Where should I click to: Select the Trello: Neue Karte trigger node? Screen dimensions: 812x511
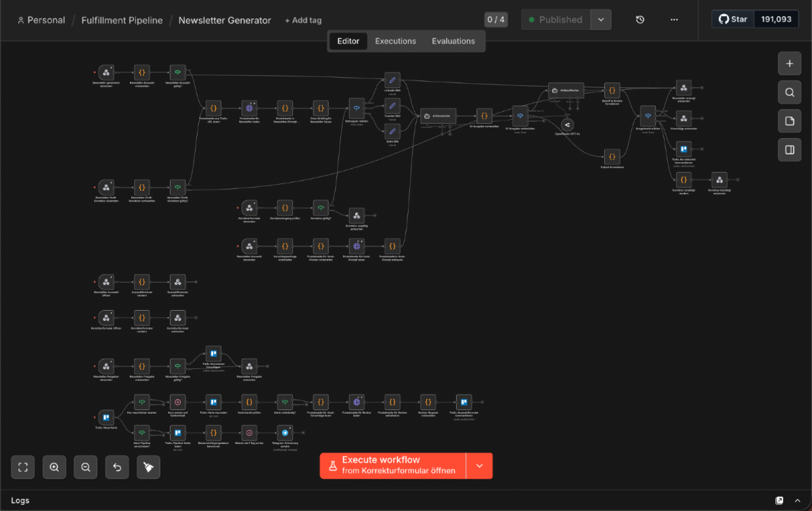(106, 417)
